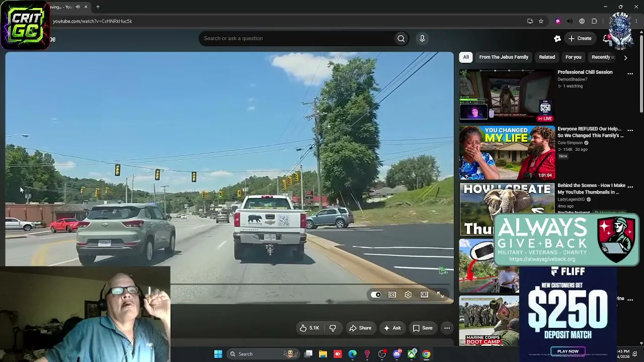Turn on closed captions for the video
644x362 pixels.
coord(392,295)
